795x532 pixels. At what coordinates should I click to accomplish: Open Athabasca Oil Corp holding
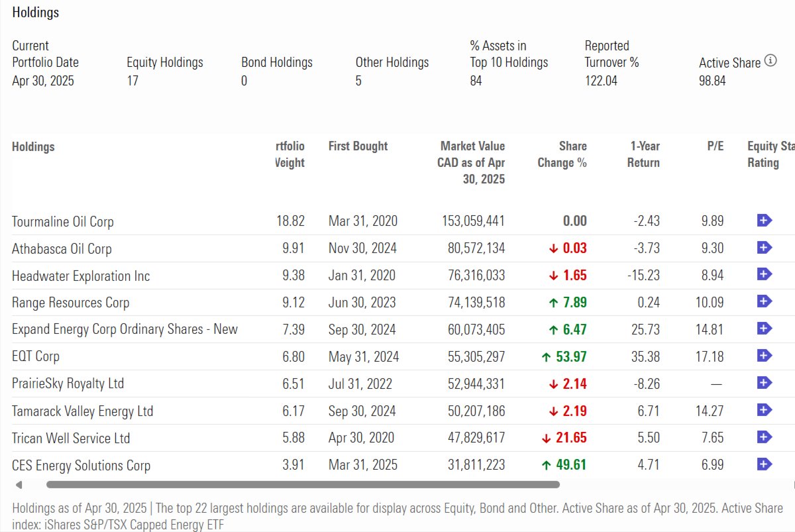point(62,248)
